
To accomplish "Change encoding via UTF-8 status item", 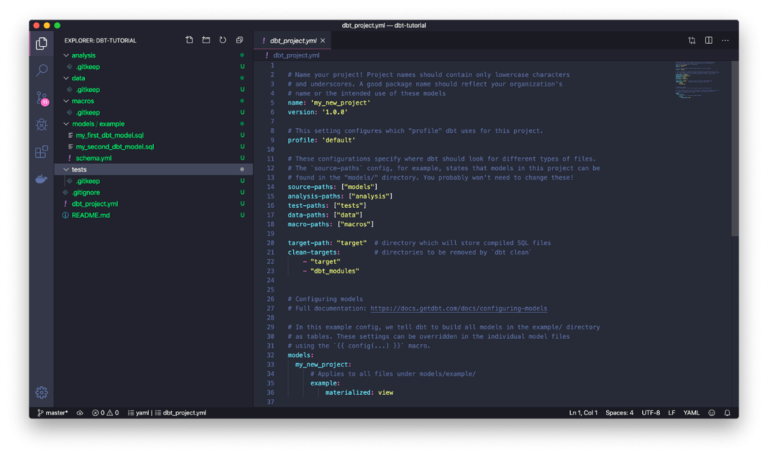I will [650, 413].
